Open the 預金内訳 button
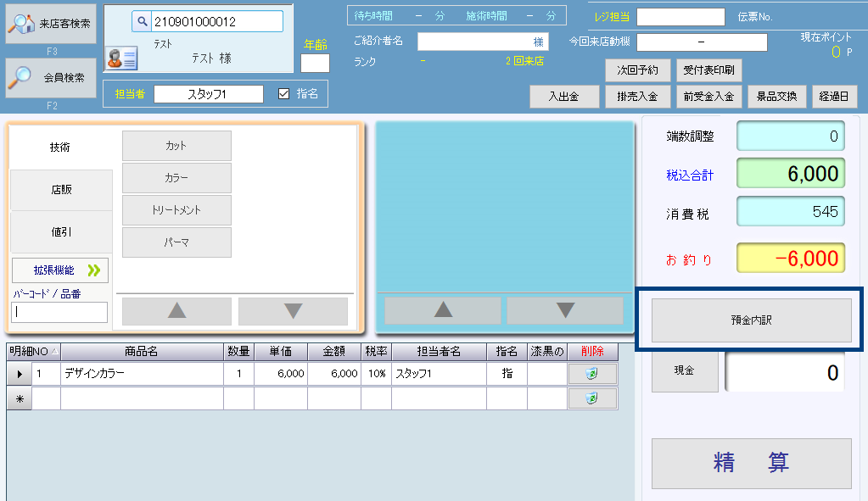 751,320
